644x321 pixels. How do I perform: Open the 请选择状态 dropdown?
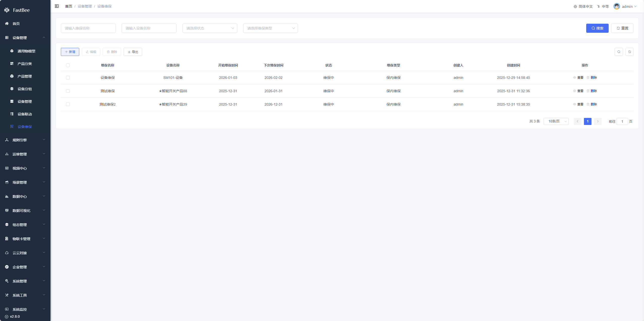(x=210, y=28)
